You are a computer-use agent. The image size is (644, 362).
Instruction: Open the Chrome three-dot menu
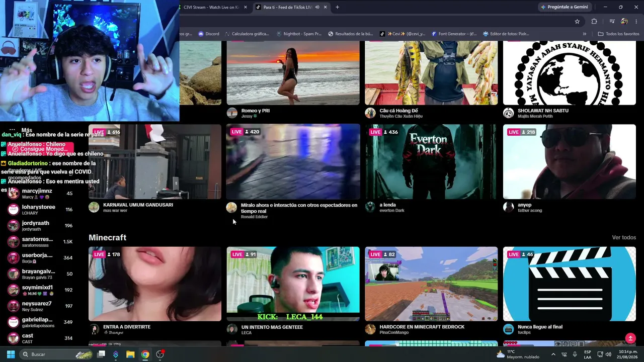[637, 21]
